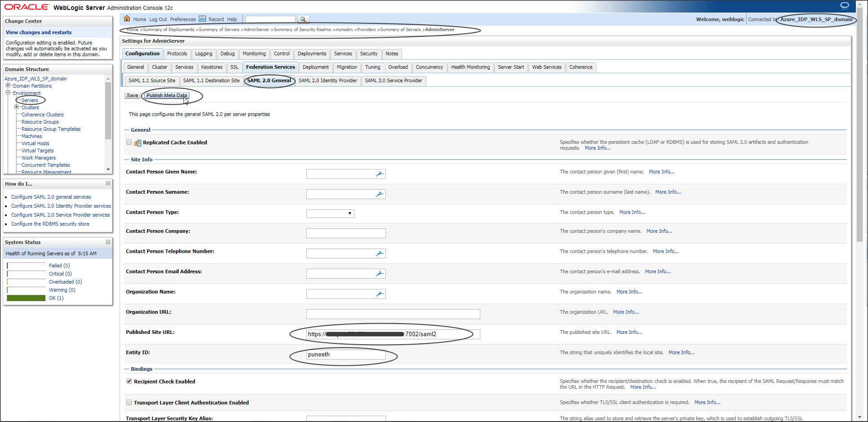Viewport: 868px width, 422px height.
Task: Click Summary of Deployments breadcrumb link
Action: click(x=169, y=30)
